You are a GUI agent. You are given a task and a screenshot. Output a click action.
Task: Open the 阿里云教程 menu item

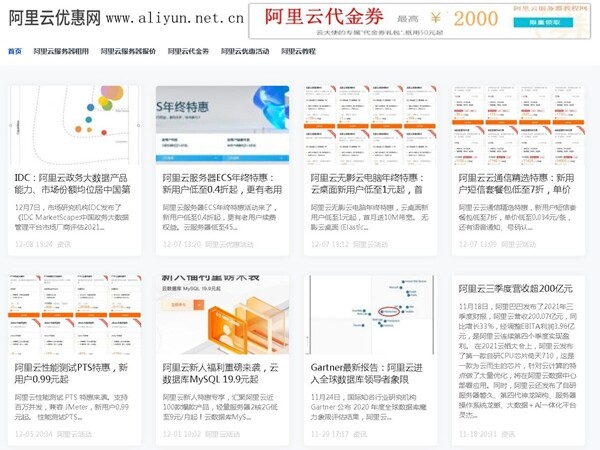(x=298, y=51)
